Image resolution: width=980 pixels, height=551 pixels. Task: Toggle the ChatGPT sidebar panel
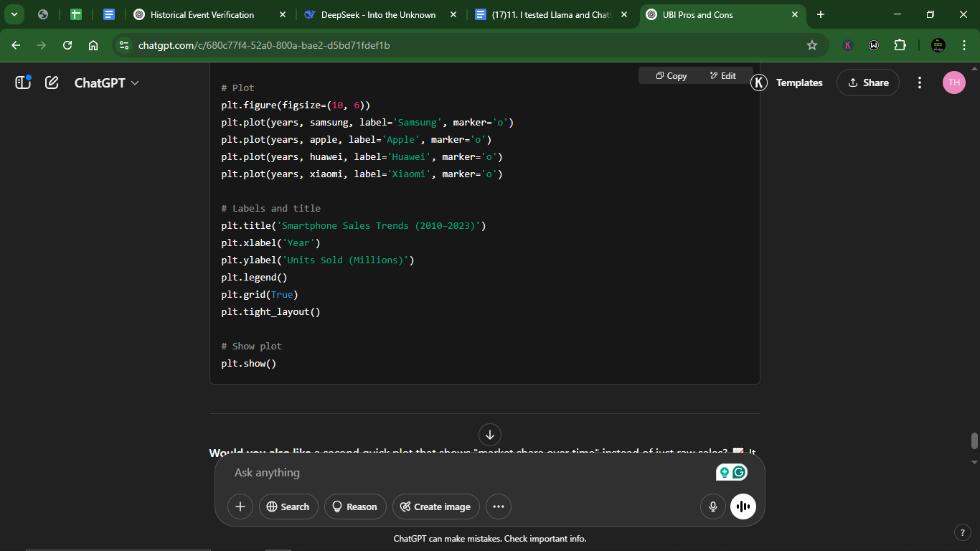click(x=23, y=83)
